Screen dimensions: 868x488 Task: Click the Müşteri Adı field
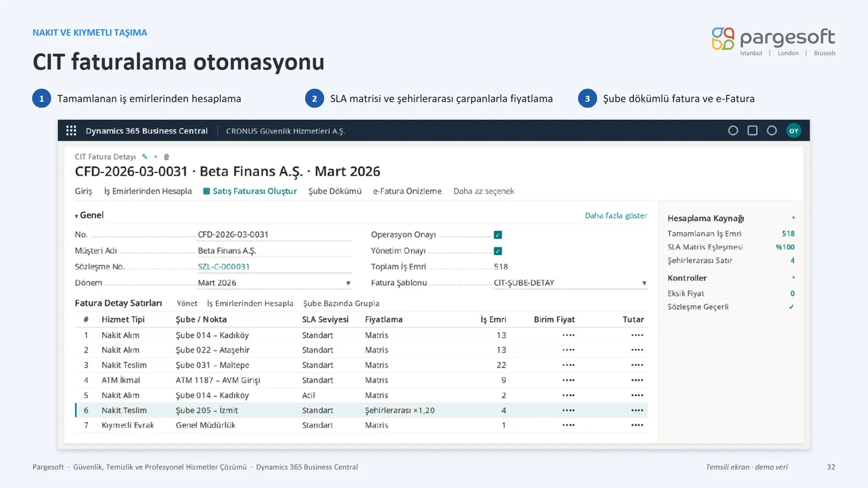[x=274, y=250]
